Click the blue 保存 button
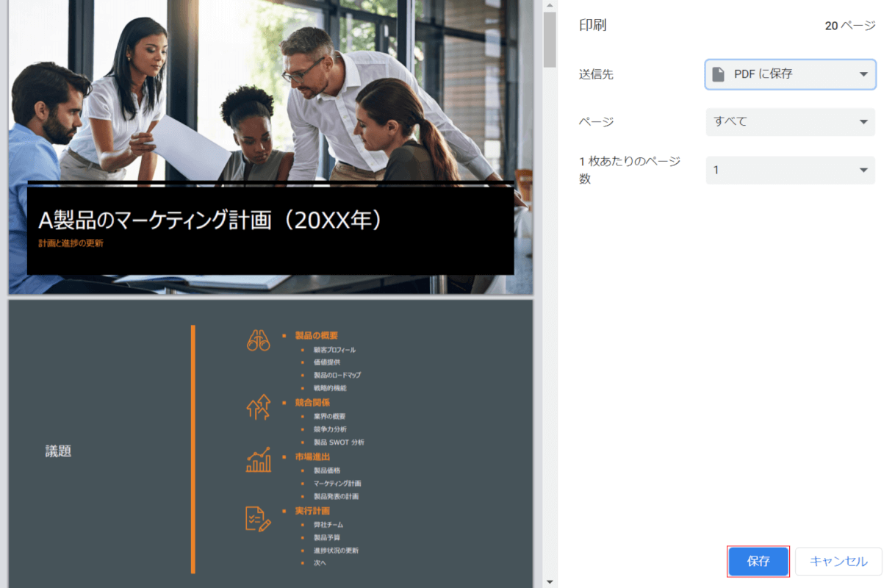Image resolution: width=895 pixels, height=588 pixels. [x=758, y=562]
